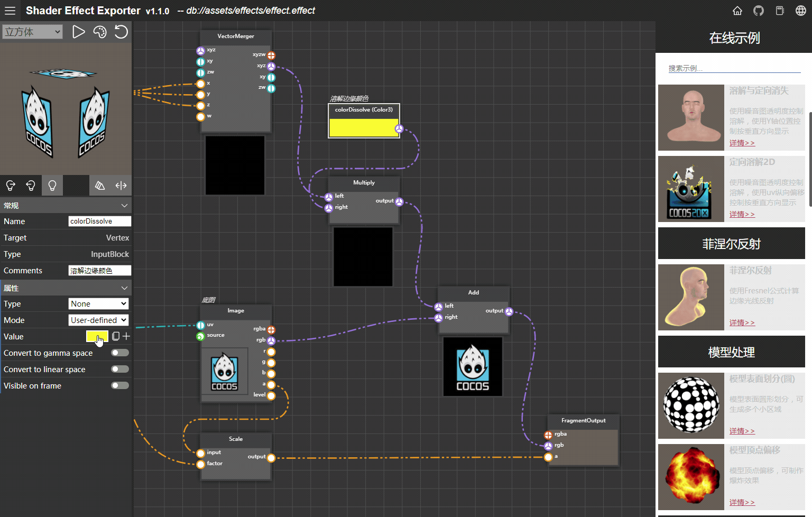Click the 搜索示例 search field
This screenshot has width=812, height=517.
pos(734,68)
